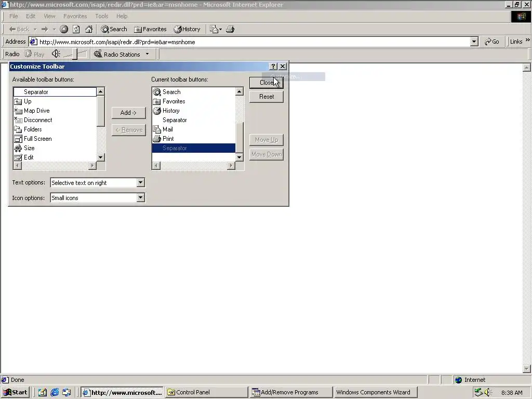Click the Refresh icon in the toolbar
Viewport: 532px width, 399px height.
click(76, 29)
